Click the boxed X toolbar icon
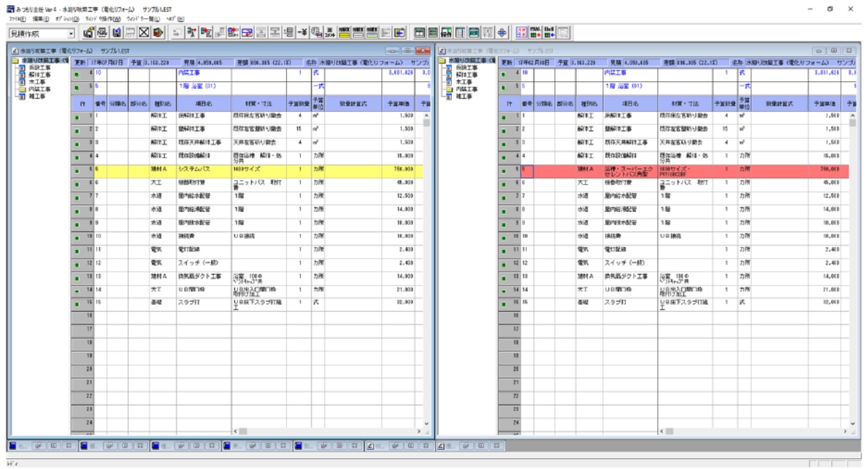 click(x=144, y=33)
